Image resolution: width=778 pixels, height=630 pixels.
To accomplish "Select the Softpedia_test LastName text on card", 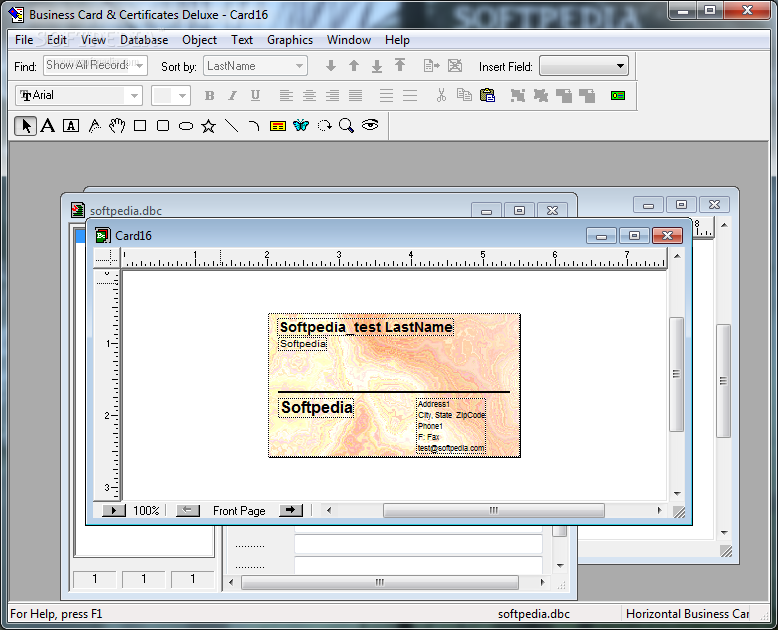I will click(366, 327).
